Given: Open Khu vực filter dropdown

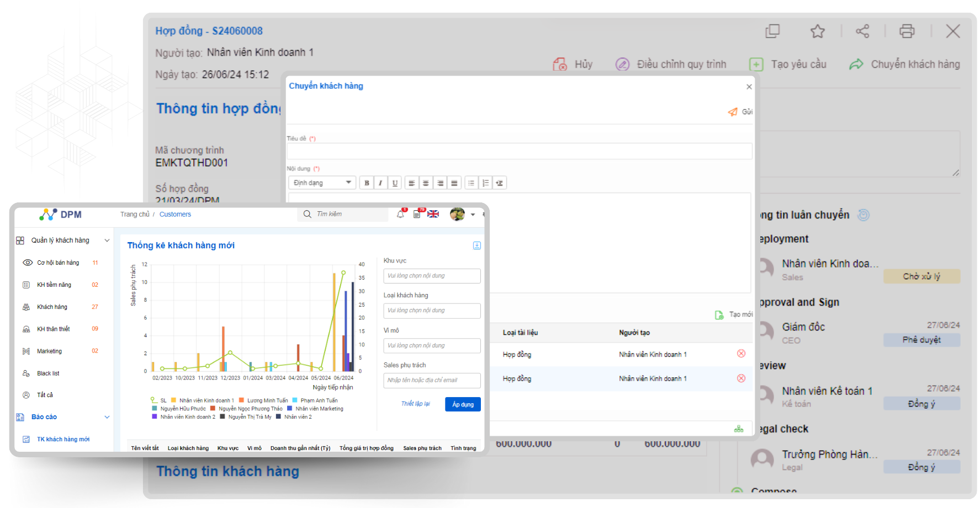Looking at the screenshot, I should click(x=432, y=276).
